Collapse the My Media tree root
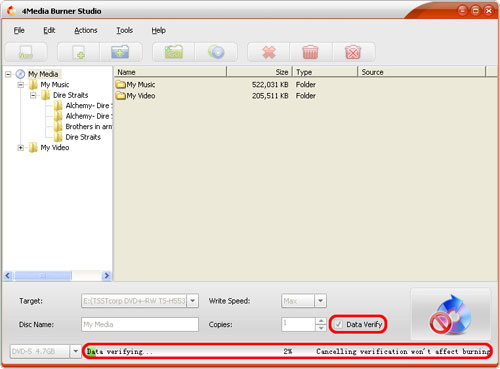This screenshot has height=369, width=500. pyautogui.click(x=8, y=74)
